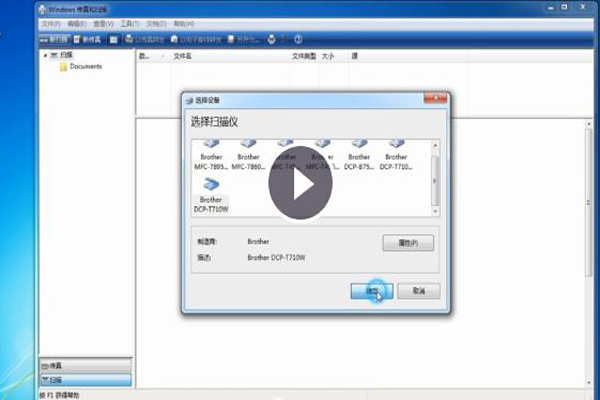Viewport: 600px width, 400px height.
Task: Click the main window vertical scrollbar
Action: [589, 202]
